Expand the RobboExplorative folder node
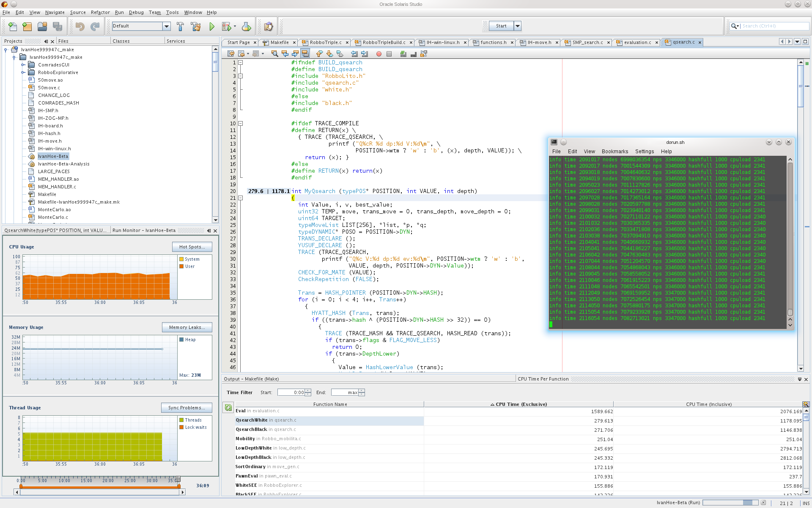The height and width of the screenshot is (508, 812). (x=23, y=72)
